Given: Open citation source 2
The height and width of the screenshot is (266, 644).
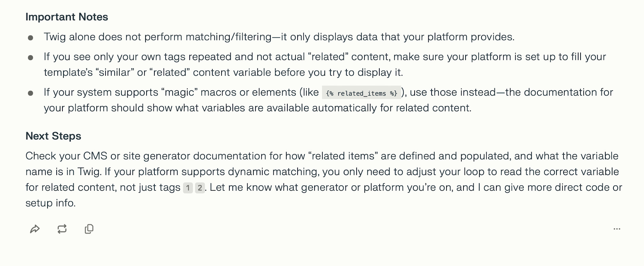Looking at the screenshot, I should (200, 188).
